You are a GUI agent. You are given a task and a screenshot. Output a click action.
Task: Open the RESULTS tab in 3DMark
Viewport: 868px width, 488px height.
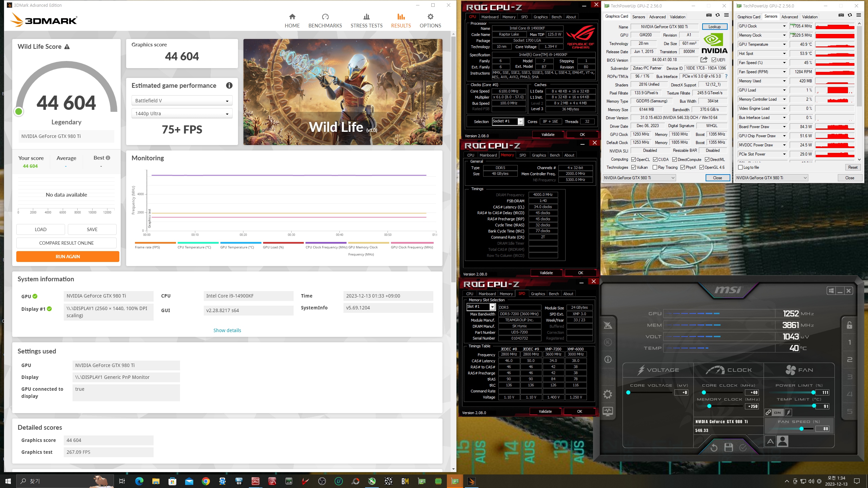click(x=401, y=21)
